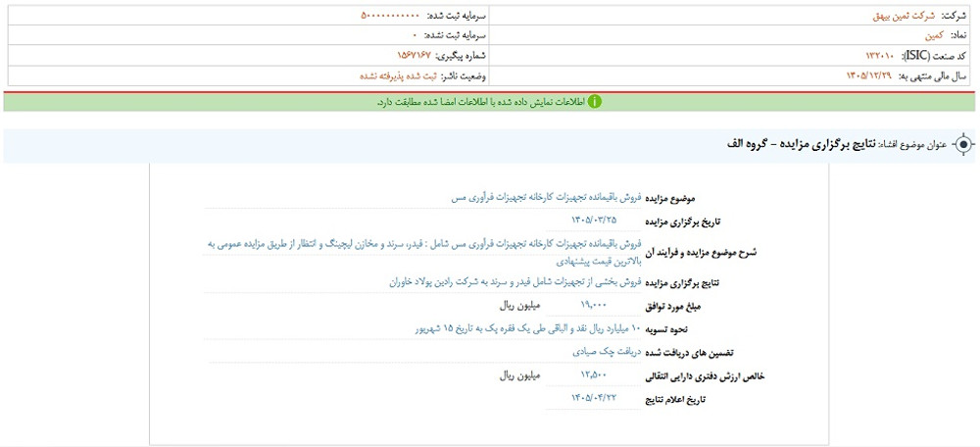The image size is (980, 447).
Task: Click the target icon beside disclosure title
Action: coord(963,144)
